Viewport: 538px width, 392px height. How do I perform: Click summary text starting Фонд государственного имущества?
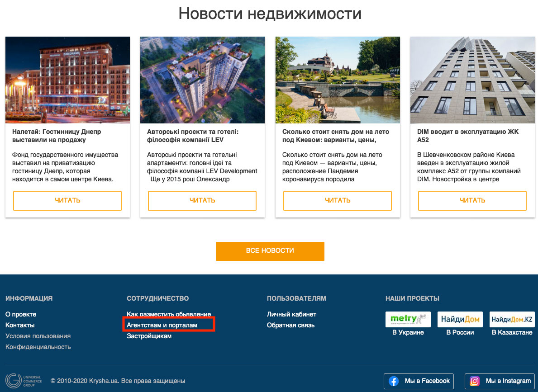(65, 167)
